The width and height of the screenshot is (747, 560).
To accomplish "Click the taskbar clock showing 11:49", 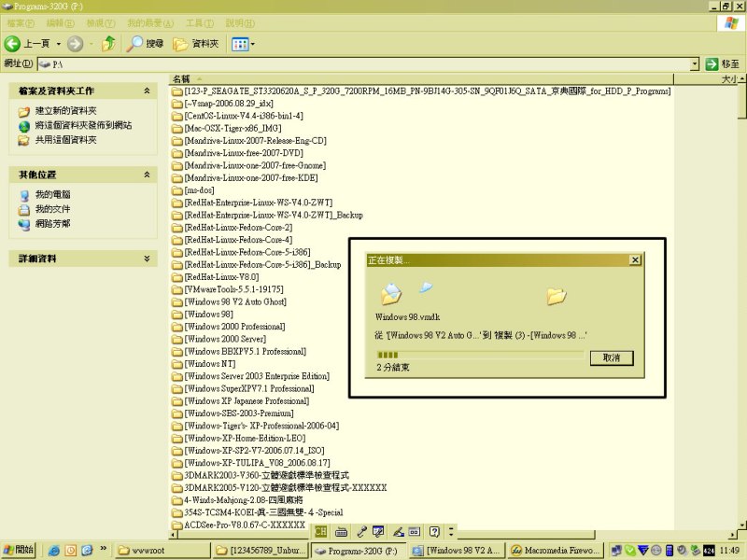I will [x=729, y=550].
